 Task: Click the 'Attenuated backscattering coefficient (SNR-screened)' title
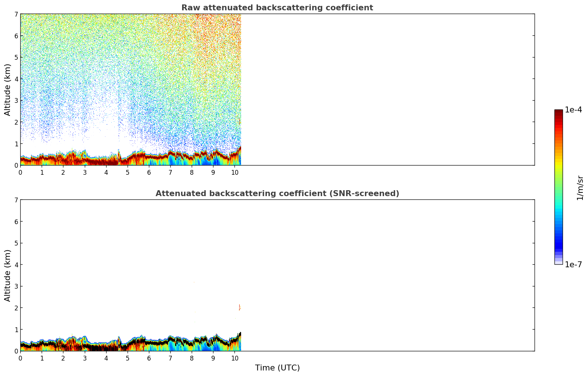pos(277,194)
